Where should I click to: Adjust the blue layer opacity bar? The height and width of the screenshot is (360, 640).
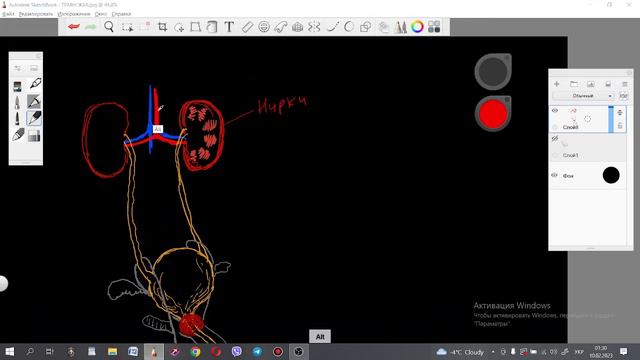tap(611, 119)
